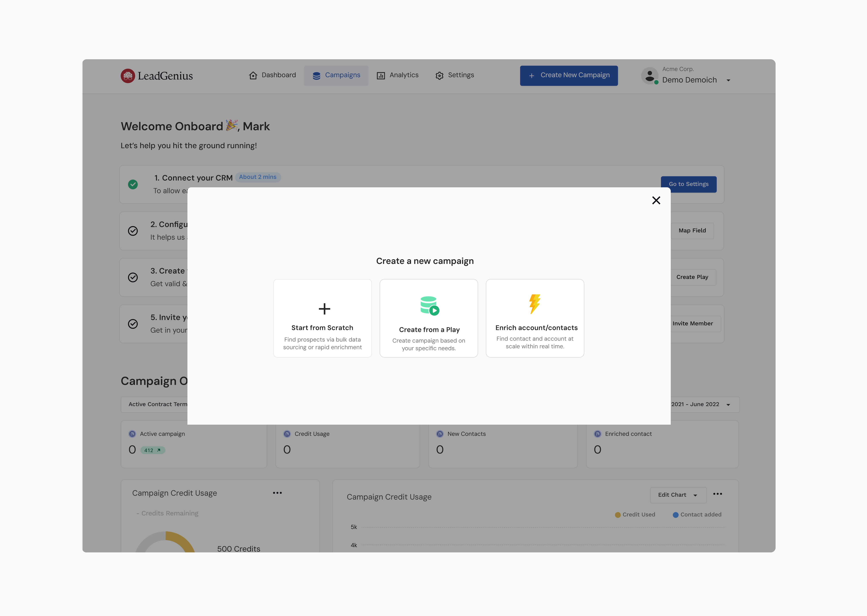Toggle the Credit Used legend swatch

click(618, 515)
